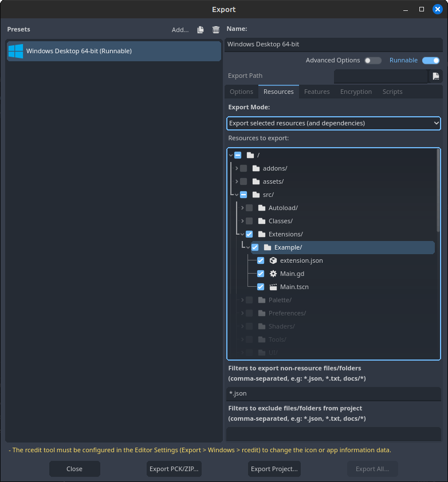Open the Encryption tab

point(356,92)
